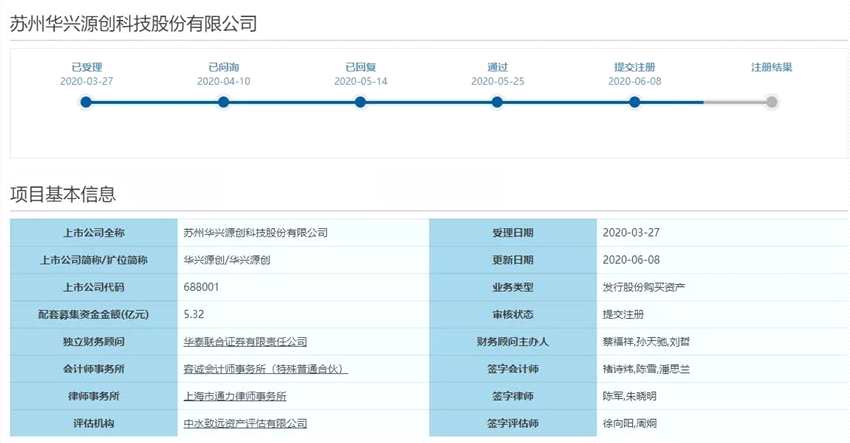
Task: Click timeline date 2020-05-14
Action: click(360, 81)
